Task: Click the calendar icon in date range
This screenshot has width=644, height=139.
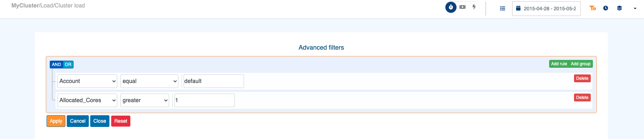Action: 518,8
